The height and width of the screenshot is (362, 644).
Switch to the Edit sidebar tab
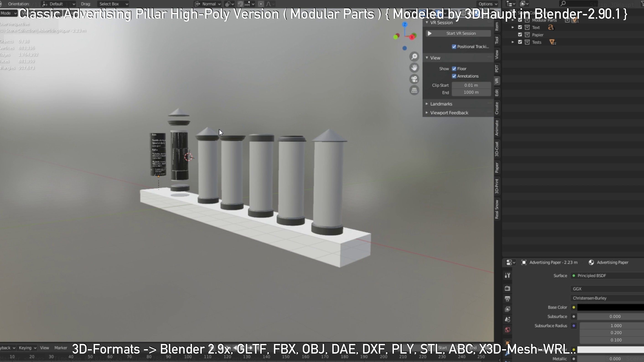point(497,93)
